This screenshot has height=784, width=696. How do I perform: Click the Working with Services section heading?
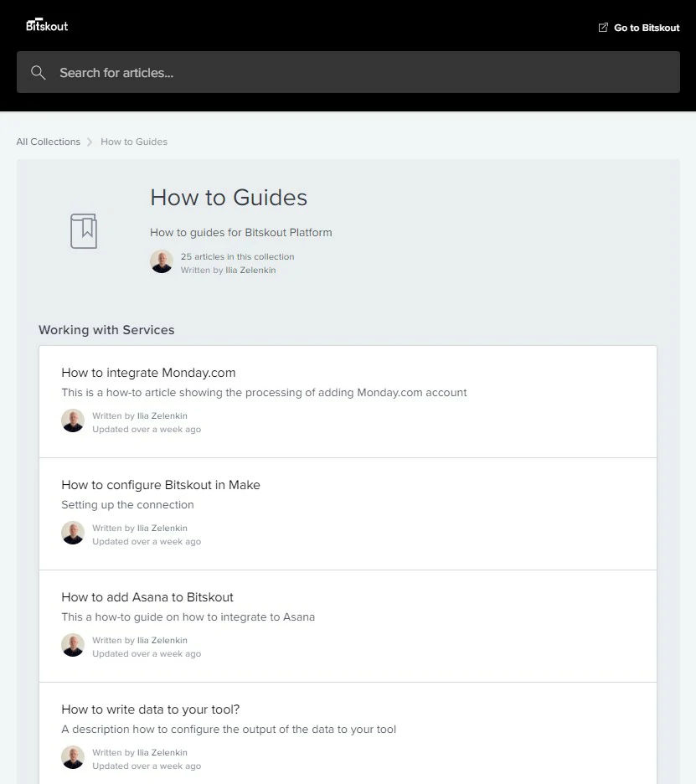pyautogui.click(x=106, y=330)
